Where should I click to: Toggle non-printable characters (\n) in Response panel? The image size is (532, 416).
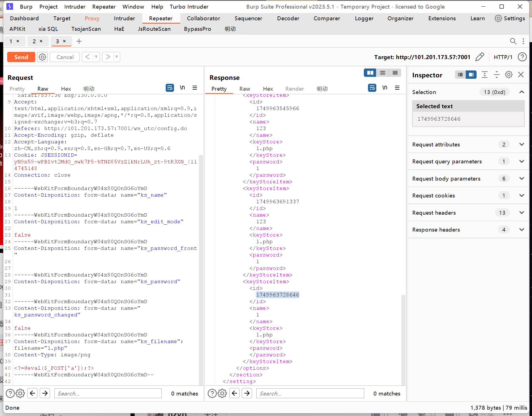[x=385, y=88]
